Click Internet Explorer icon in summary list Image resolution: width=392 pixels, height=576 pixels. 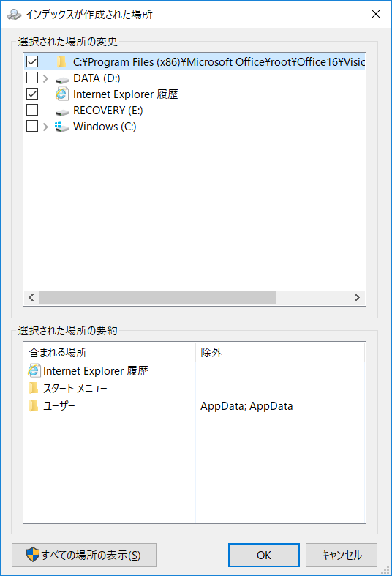(x=34, y=370)
